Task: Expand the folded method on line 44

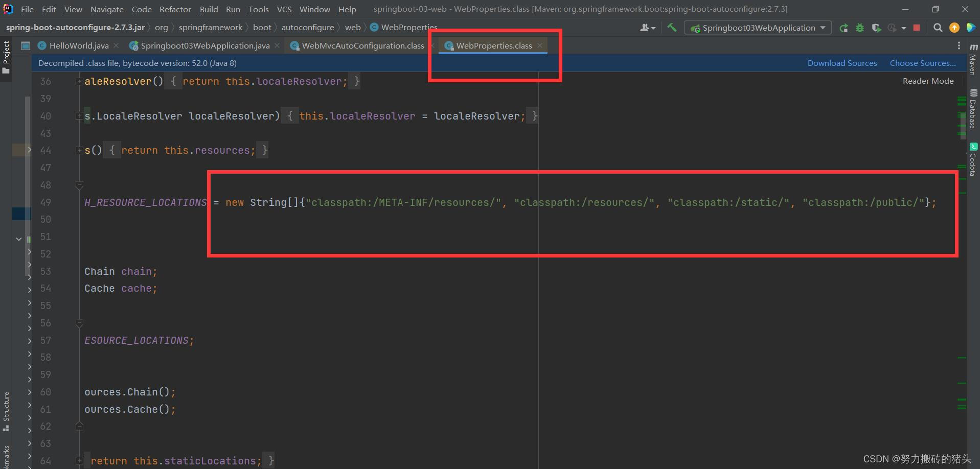Action: pyautogui.click(x=79, y=150)
